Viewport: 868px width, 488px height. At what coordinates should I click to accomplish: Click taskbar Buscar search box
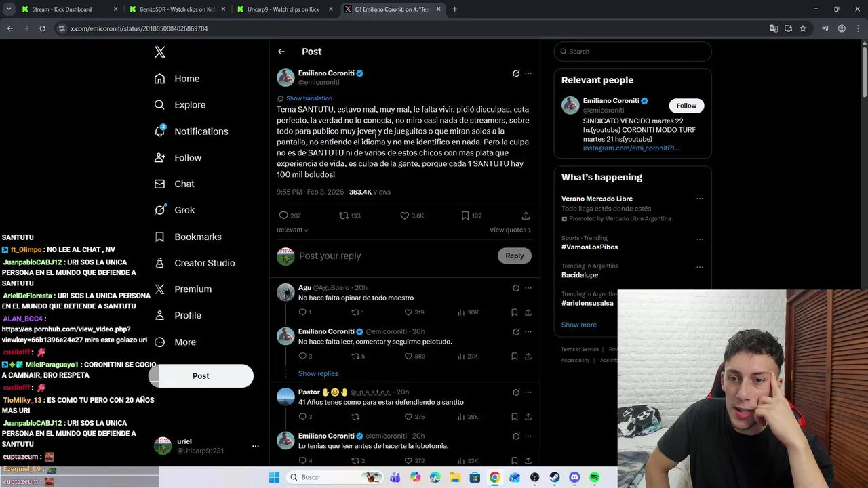tap(334, 477)
